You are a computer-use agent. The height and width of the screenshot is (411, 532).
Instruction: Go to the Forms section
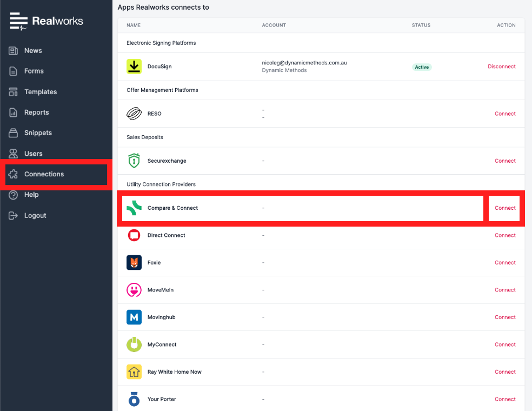(x=34, y=71)
